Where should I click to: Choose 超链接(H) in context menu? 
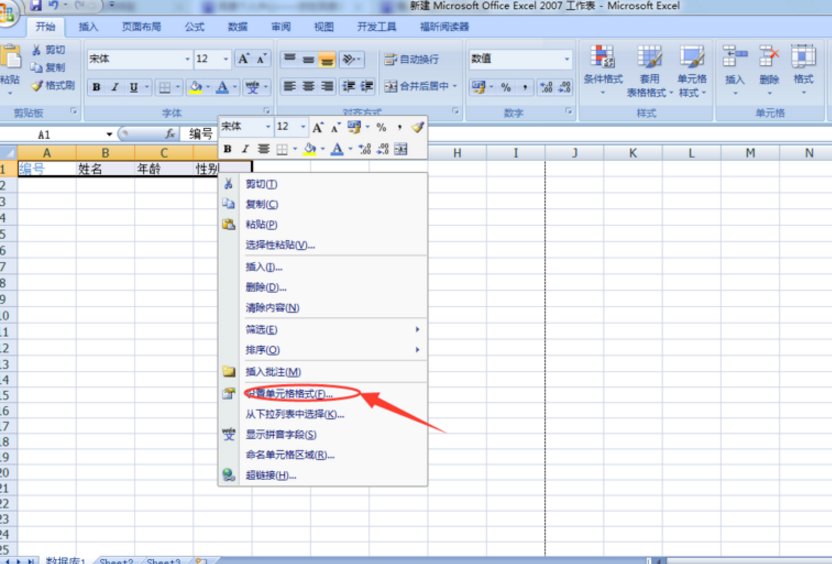pos(323,475)
